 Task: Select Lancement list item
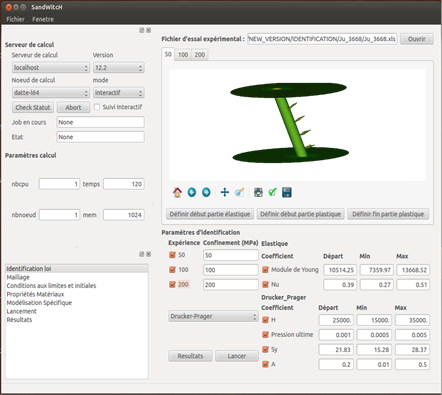coord(77,311)
